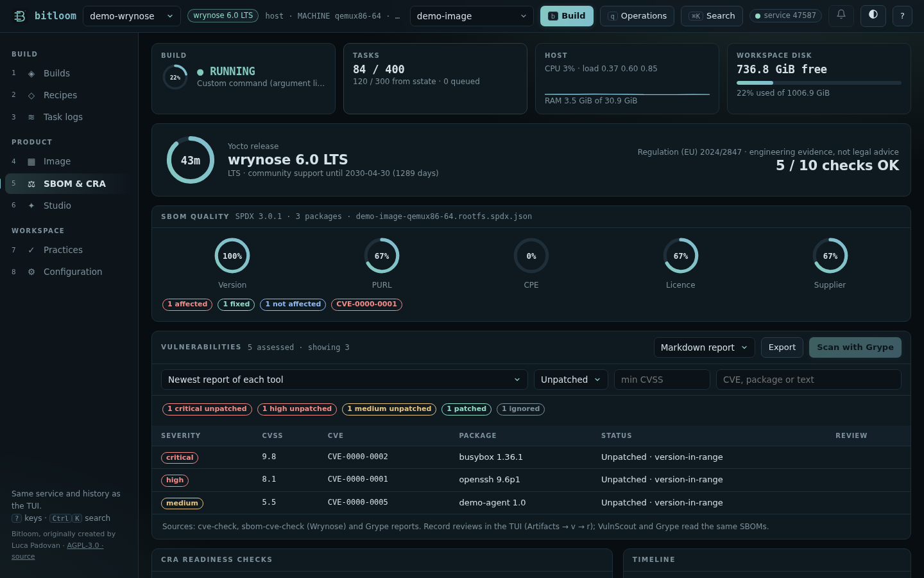Screen dimensions: 924x578
Task: Click Scan with Grype
Action: (855, 347)
